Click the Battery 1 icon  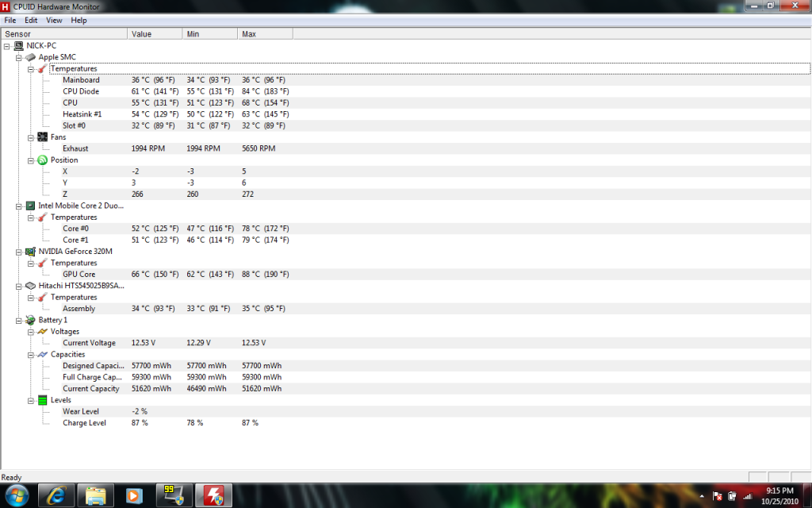pyautogui.click(x=31, y=320)
